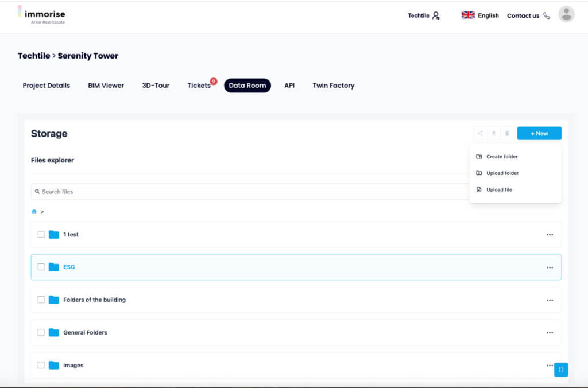Open the more options for 1 test

550,235
